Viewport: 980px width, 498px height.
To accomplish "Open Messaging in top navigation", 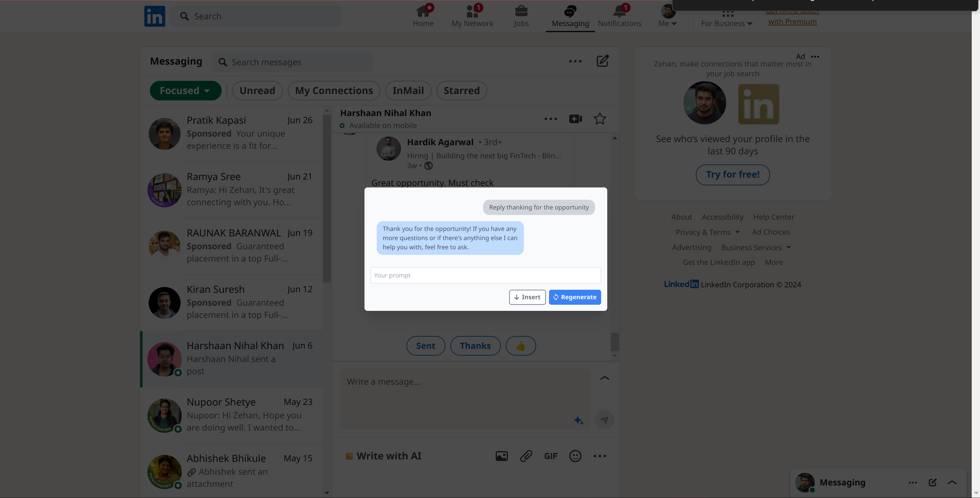I will [x=570, y=16].
